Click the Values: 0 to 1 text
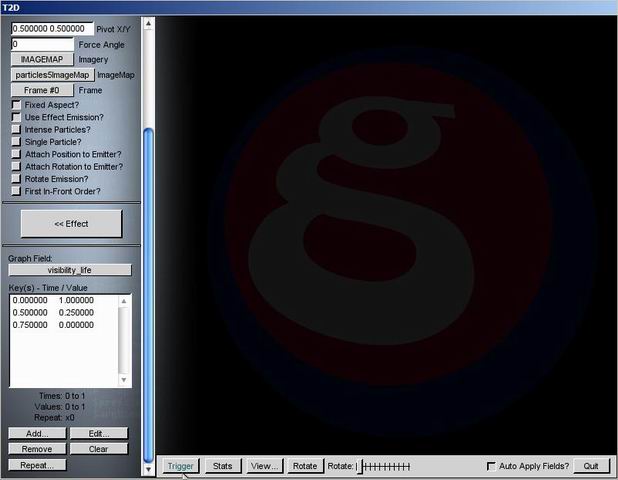Image resolution: width=618 pixels, height=480 pixels. click(x=60, y=407)
